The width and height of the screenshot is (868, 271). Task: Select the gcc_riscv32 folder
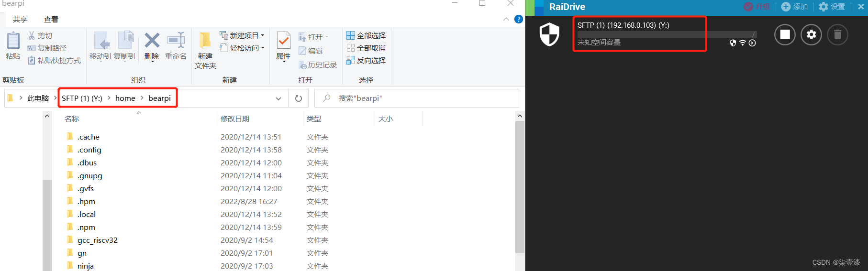click(98, 240)
